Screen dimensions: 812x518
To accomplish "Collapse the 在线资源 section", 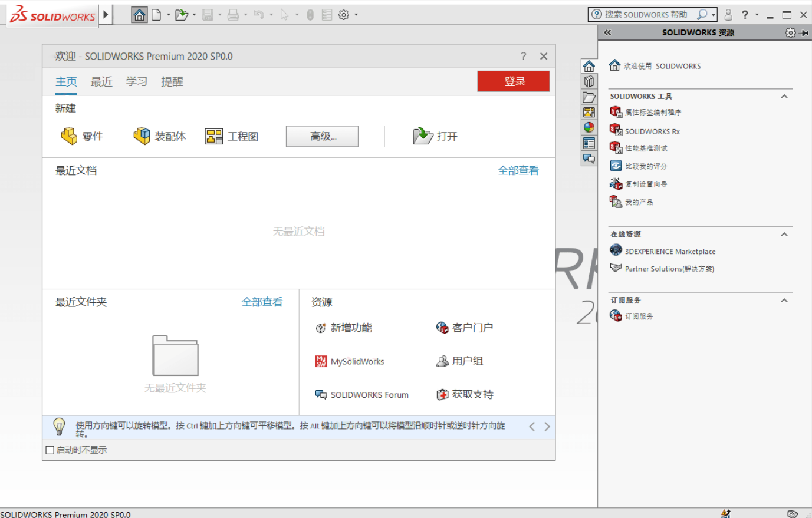I will click(784, 234).
